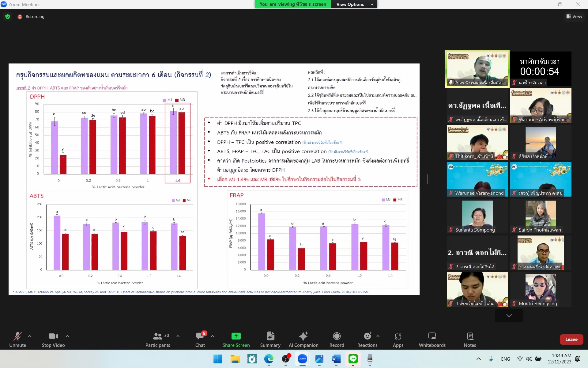Click the View layout button
The height and width of the screenshot is (368, 588).
tap(574, 17)
